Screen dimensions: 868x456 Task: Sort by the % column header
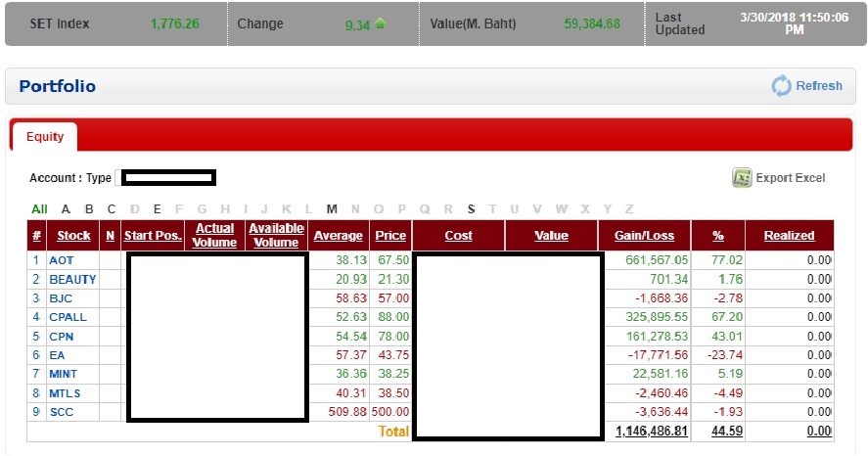(x=718, y=235)
